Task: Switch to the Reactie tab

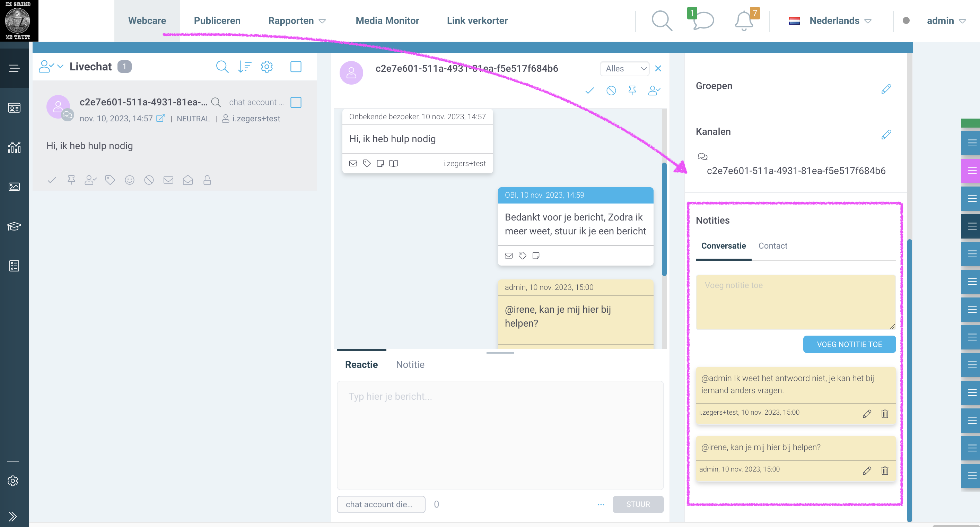Action: tap(361, 364)
